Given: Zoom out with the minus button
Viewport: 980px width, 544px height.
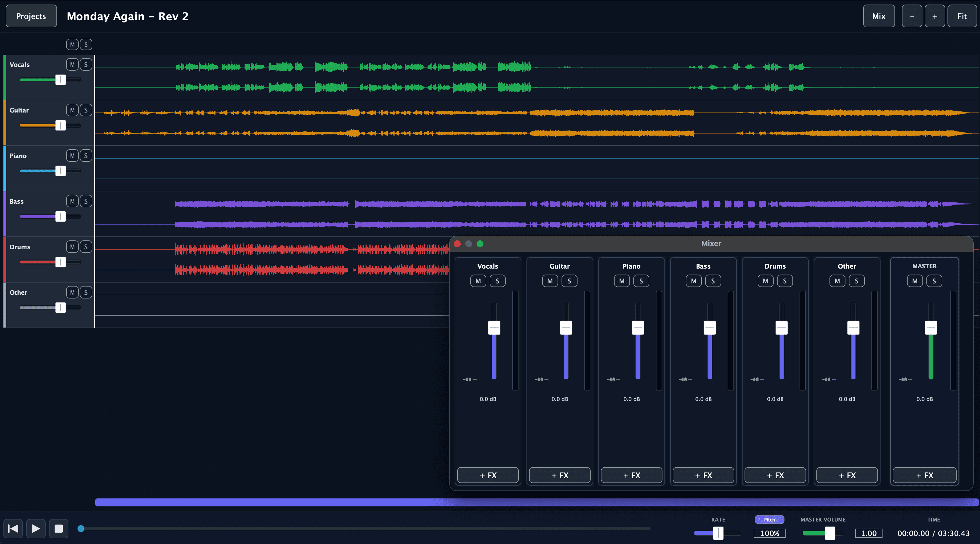Looking at the screenshot, I should click(x=912, y=16).
